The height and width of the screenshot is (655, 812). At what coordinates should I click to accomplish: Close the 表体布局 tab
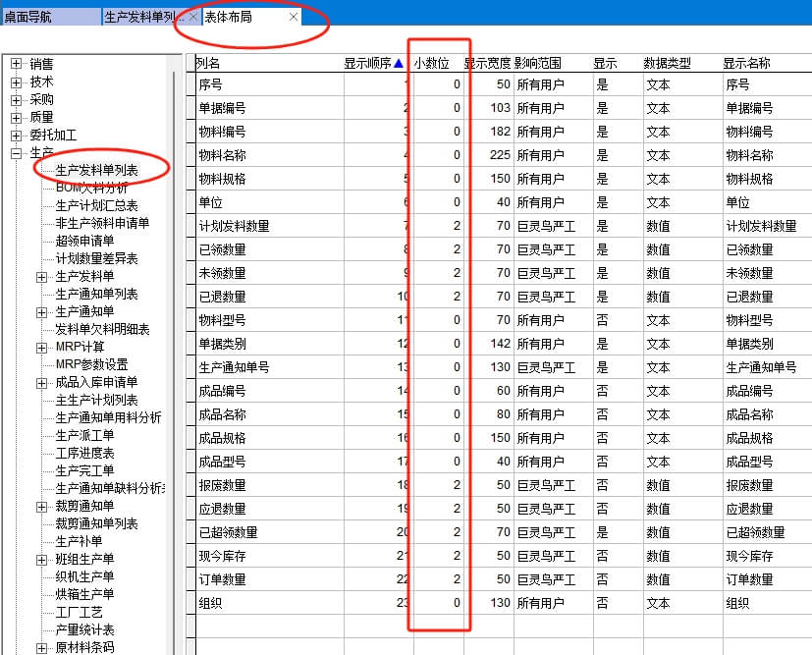294,17
